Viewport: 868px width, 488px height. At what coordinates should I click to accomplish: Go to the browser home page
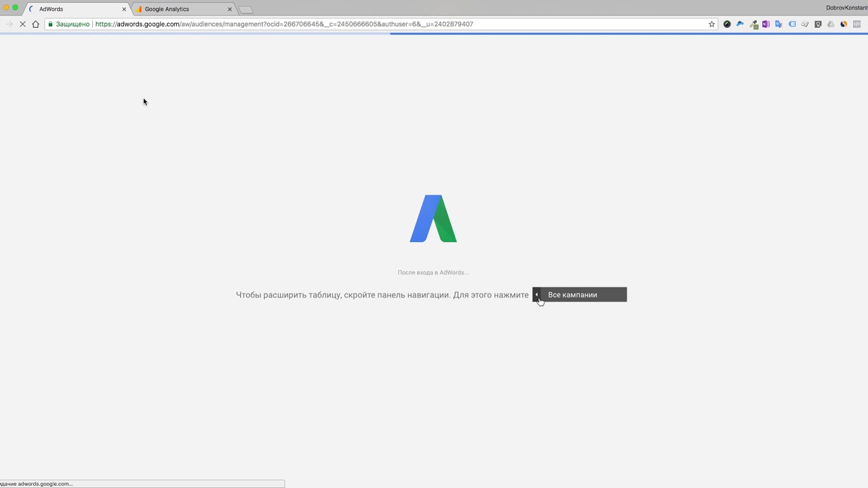tap(36, 24)
